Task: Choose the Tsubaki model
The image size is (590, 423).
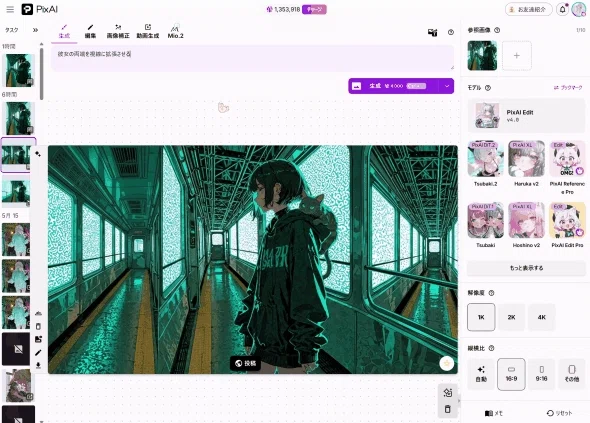Action: (x=485, y=225)
